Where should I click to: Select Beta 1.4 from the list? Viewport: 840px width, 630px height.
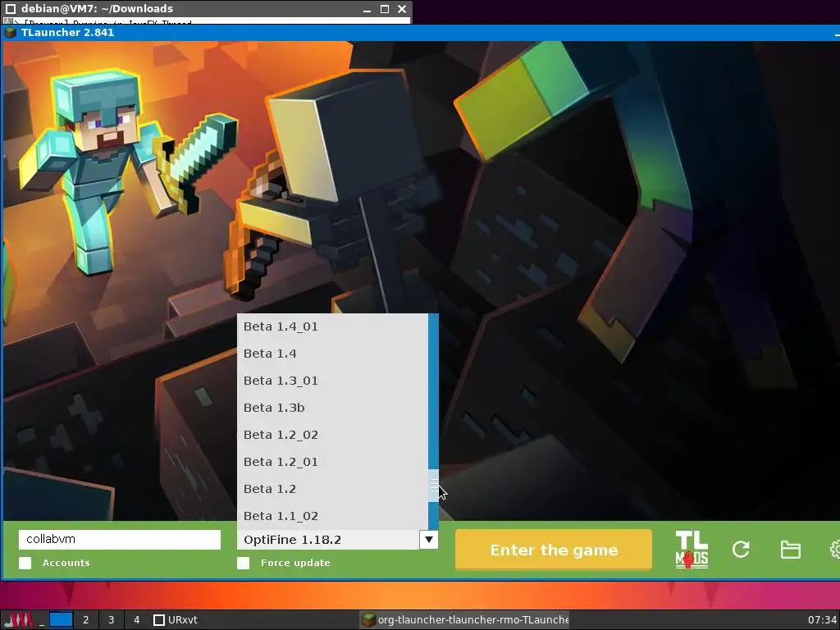pos(333,354)
